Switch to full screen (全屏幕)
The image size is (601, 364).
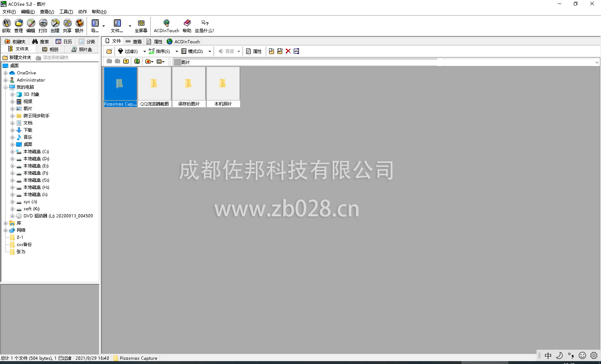pos(141,26)
